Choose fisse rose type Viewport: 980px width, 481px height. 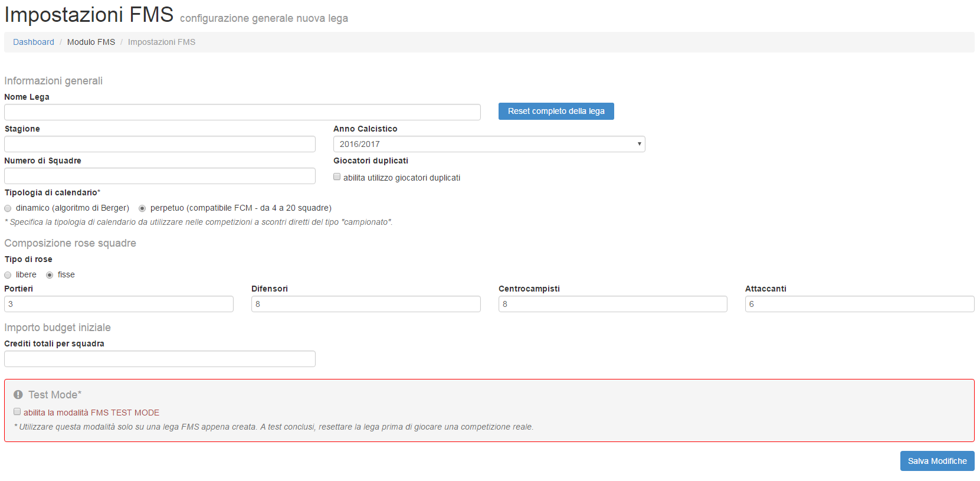[50, 275]
